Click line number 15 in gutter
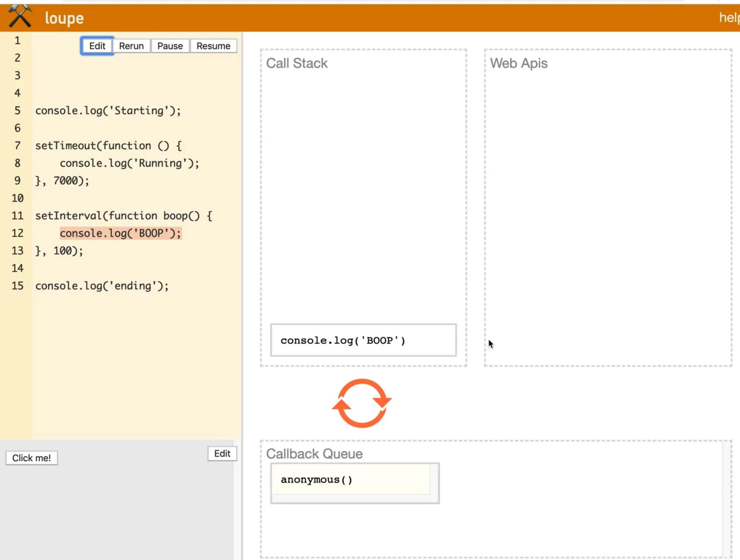 pyautogui.click(x=17, y=286)
